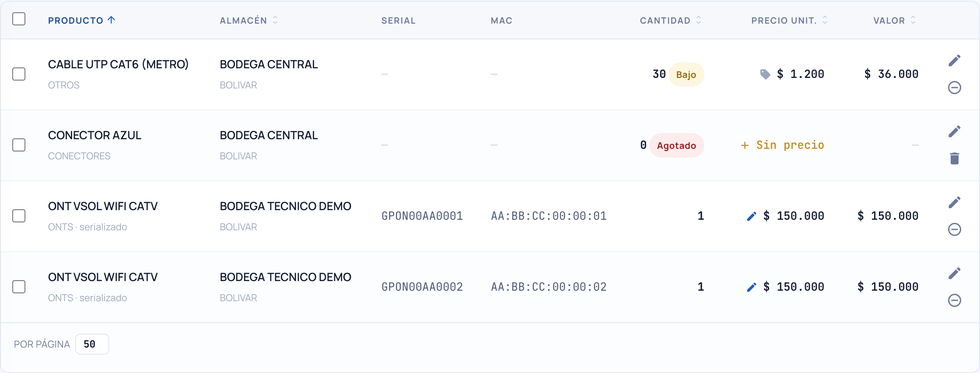Click minus circle icon for CABLE UTP CAT6
Viewport: 980px width, 373px height.
(x=954, y=88)
